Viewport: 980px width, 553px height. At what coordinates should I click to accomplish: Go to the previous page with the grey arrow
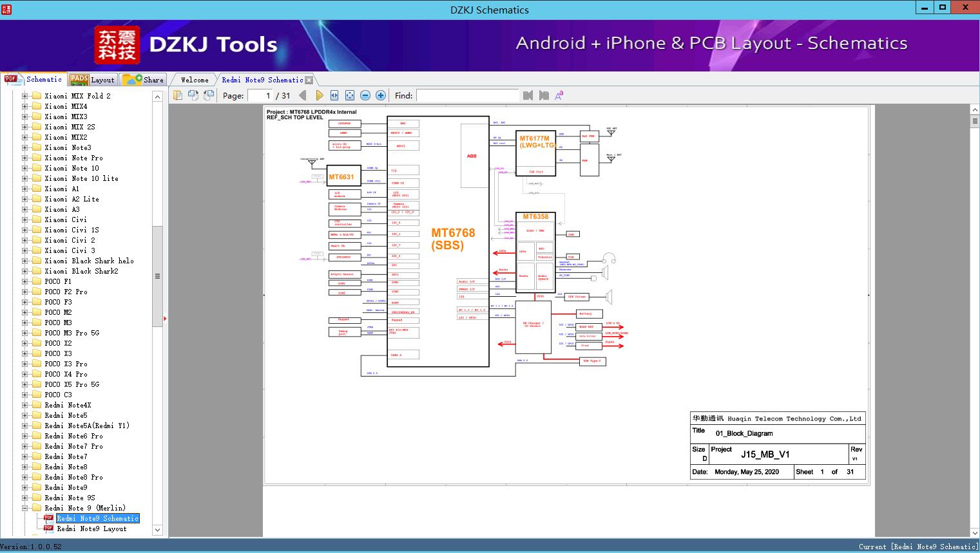tap(304, 95)
